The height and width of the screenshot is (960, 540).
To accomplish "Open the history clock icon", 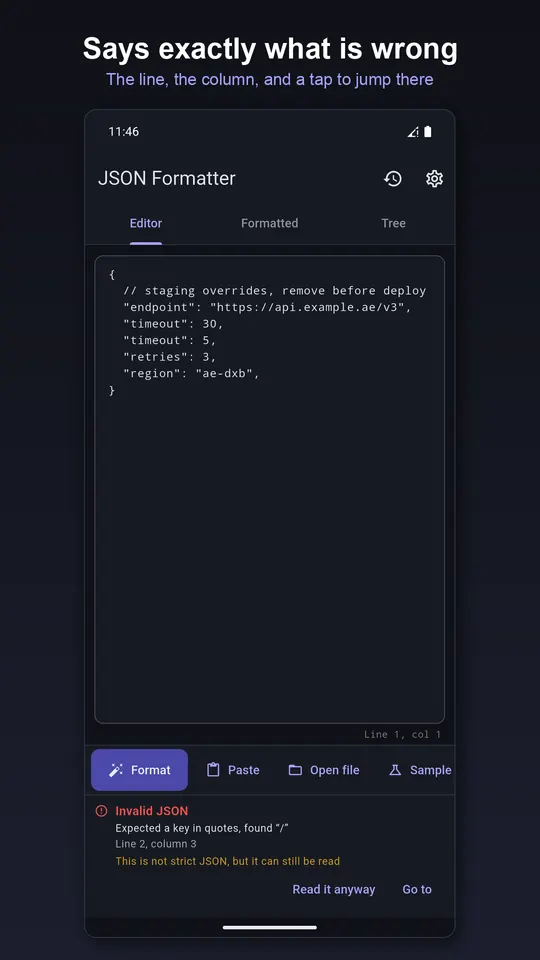I will (x=392, y=178).
